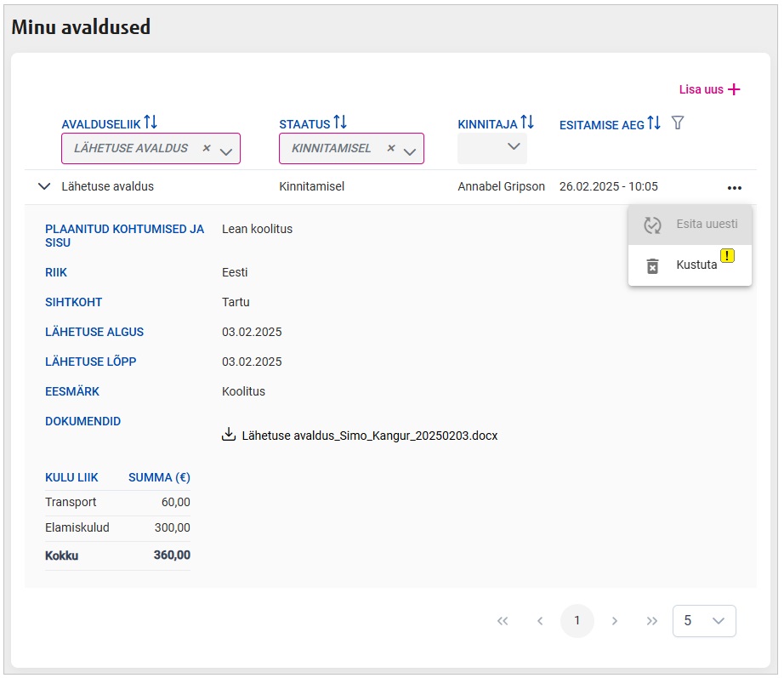Clear the Lähetuse avaldus filter value
The height and width of the screenshot is (678, 784).
coord(206,148)
